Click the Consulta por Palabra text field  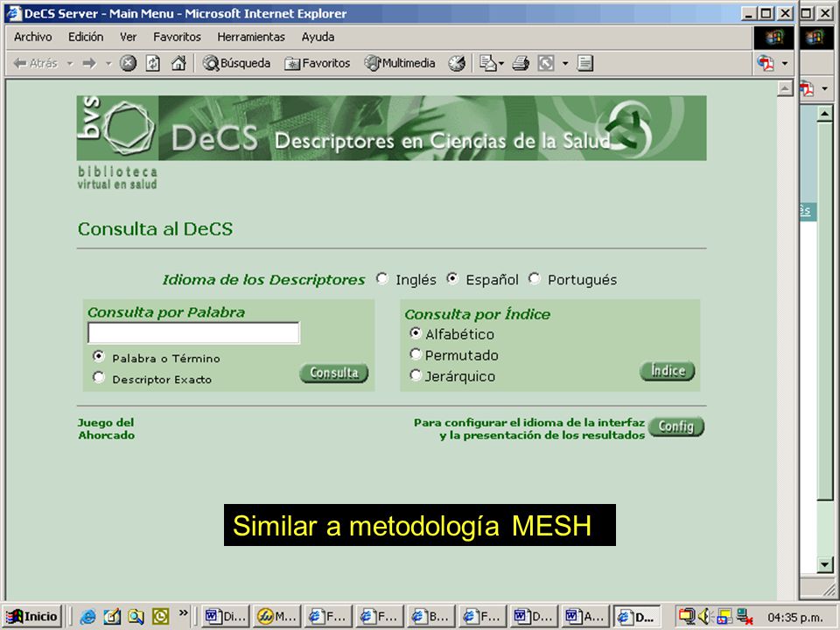[x=193, y=332]
